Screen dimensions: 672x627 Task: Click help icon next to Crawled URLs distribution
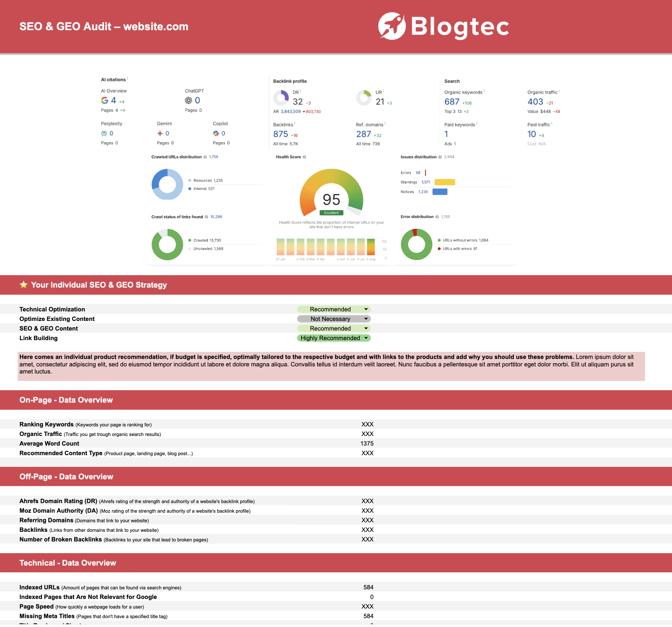(205, 157)
